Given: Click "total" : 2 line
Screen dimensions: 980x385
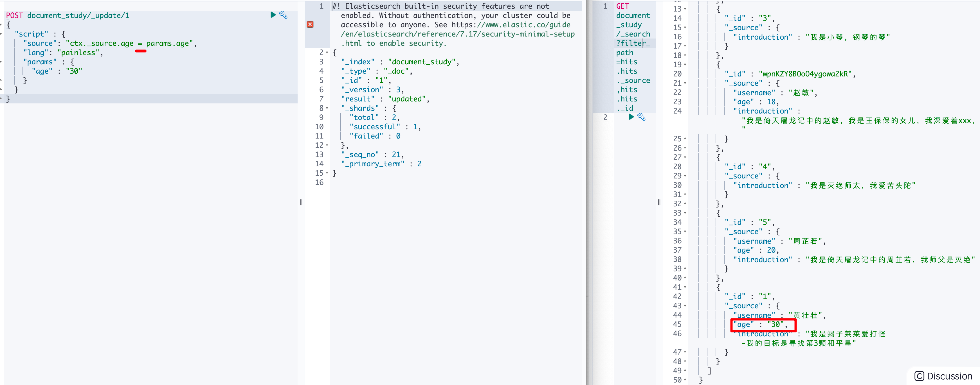Looking at the screenshot, I should (x=374, y=117).
